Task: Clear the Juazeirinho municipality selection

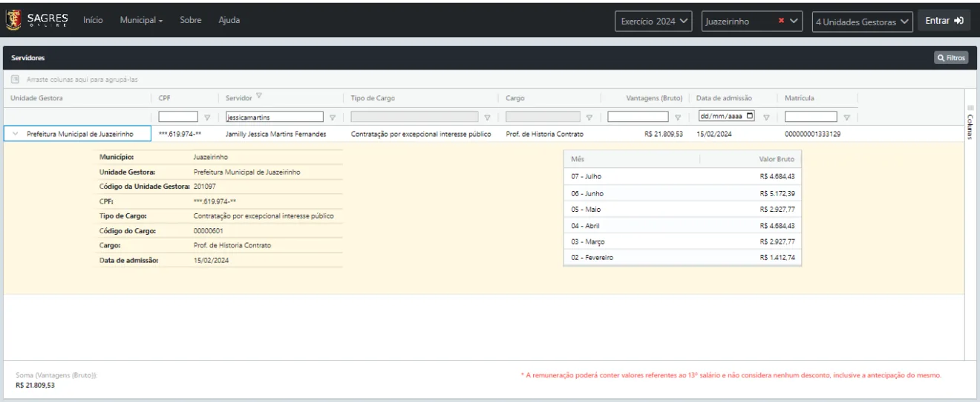Action: tap(781, 22)
